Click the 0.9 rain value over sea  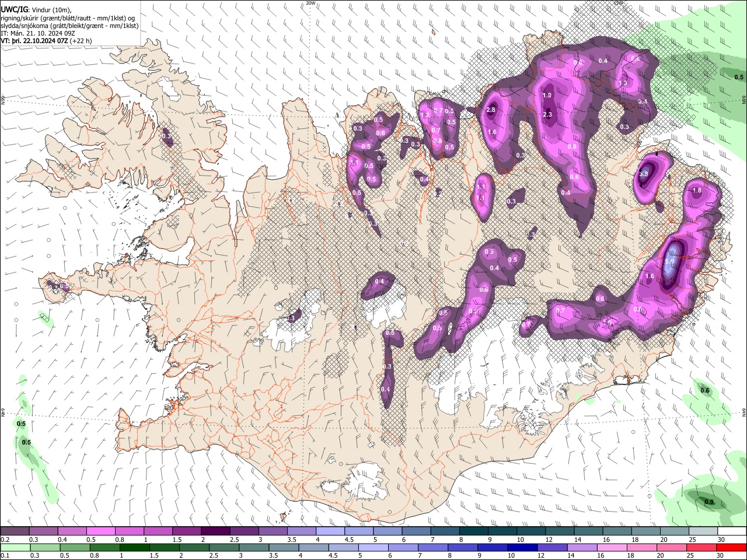coord(709,502)
